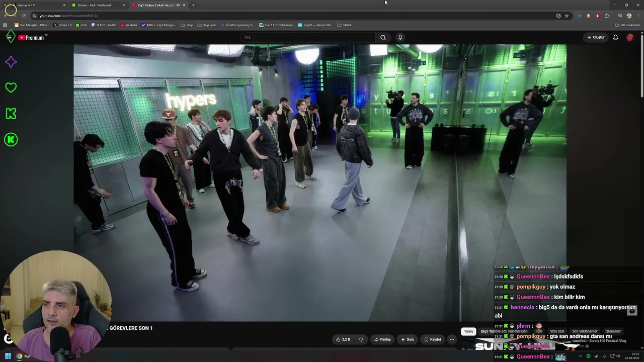Click the site information icon in address bar
Image resolution: width=644 pixels, height=362 pixels.
point(34,16)
